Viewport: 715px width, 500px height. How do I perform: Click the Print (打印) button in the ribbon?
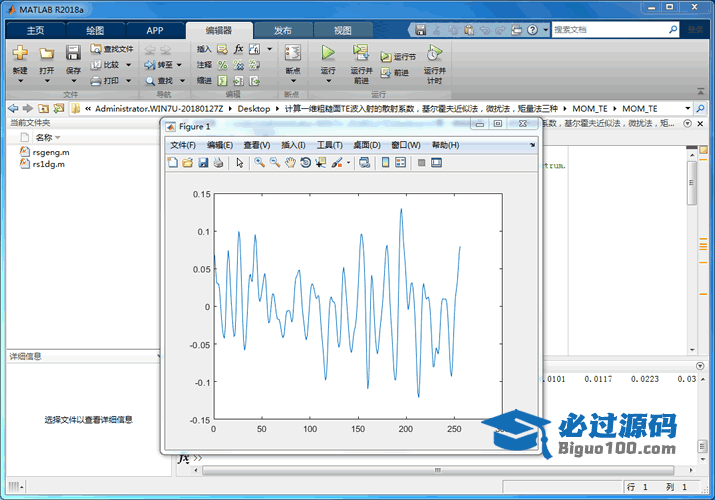click(105, 81)
